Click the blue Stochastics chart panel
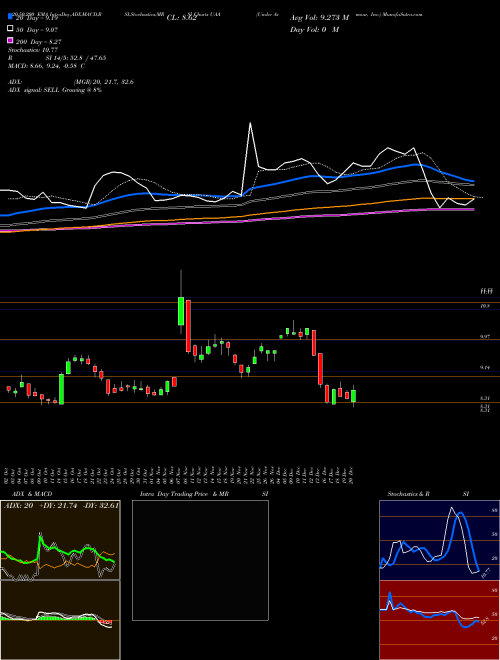500x660 pixels. pyautogui.click(x=439, y=540)
